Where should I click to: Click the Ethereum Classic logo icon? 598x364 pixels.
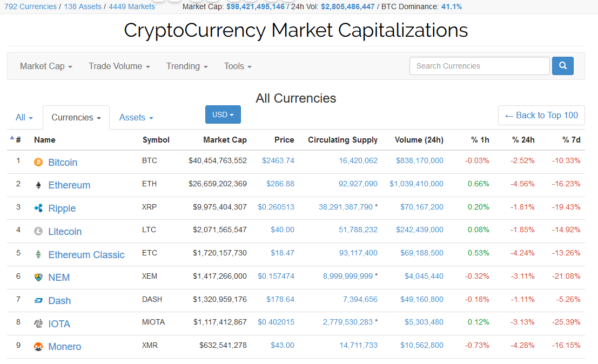38,254
